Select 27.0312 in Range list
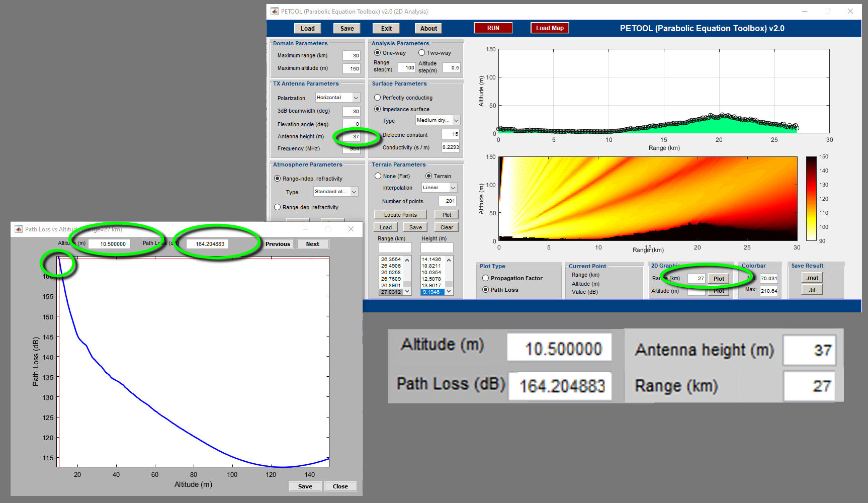868x503 pixels. (x=391, y=292)
